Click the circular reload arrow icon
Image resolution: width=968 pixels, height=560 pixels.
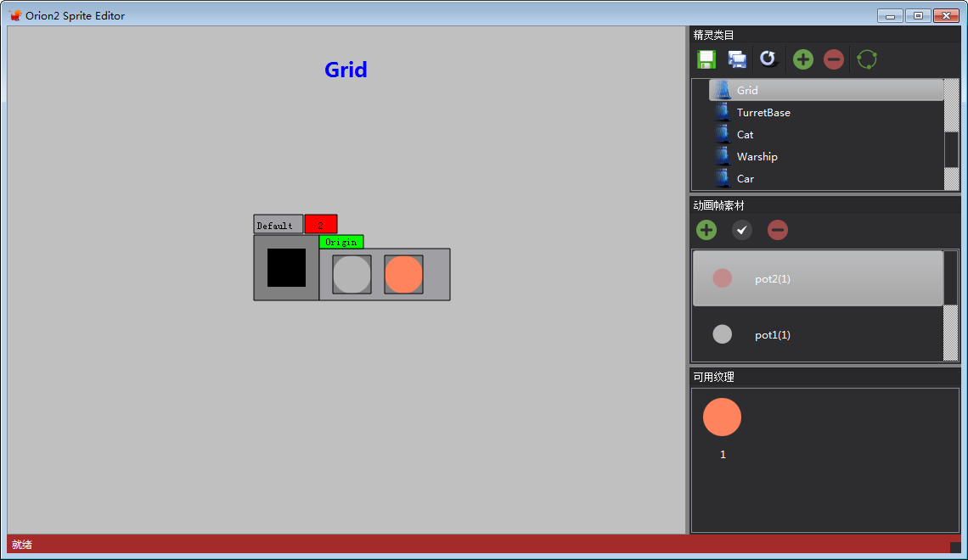(x=768, y=59)
